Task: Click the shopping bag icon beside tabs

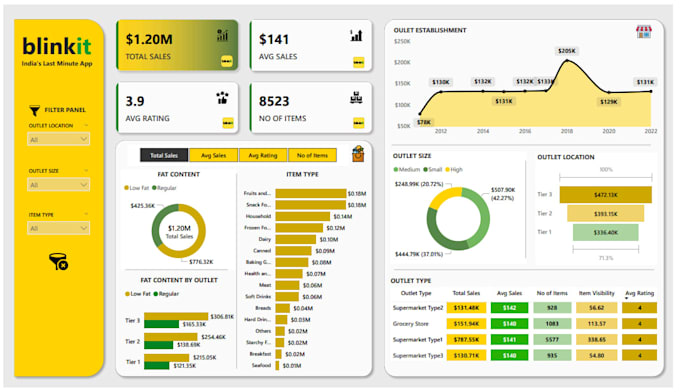Action: pos(358,154)
